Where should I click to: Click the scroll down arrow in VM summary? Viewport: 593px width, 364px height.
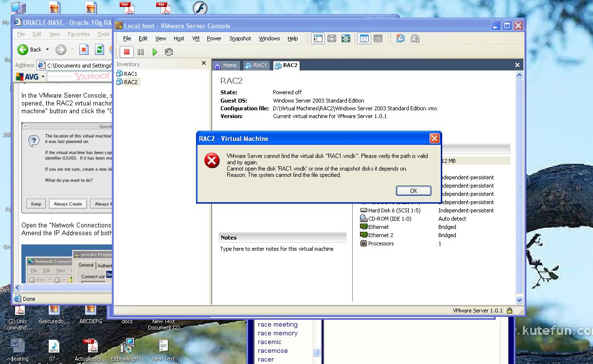point(519,300)
